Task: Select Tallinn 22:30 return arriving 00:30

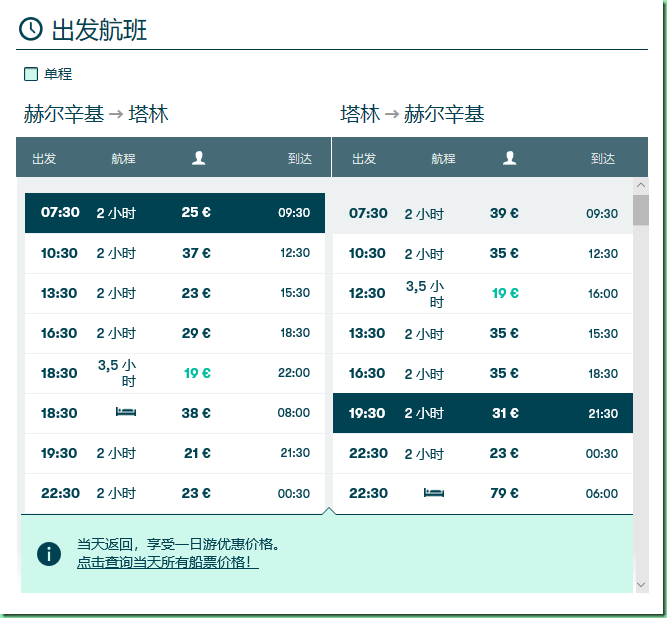Action: tap(483, 453)
